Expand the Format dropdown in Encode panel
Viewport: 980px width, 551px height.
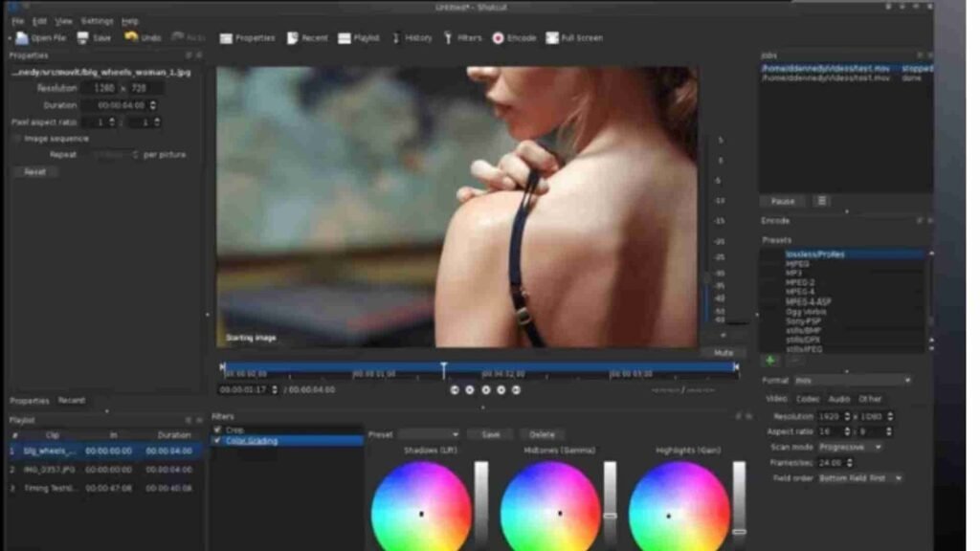point(852,380)
